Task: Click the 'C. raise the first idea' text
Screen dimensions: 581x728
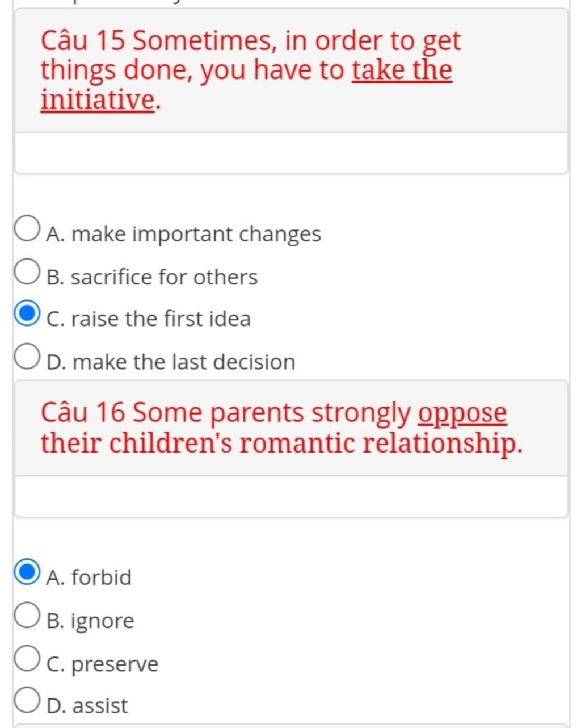Action: 149,319
